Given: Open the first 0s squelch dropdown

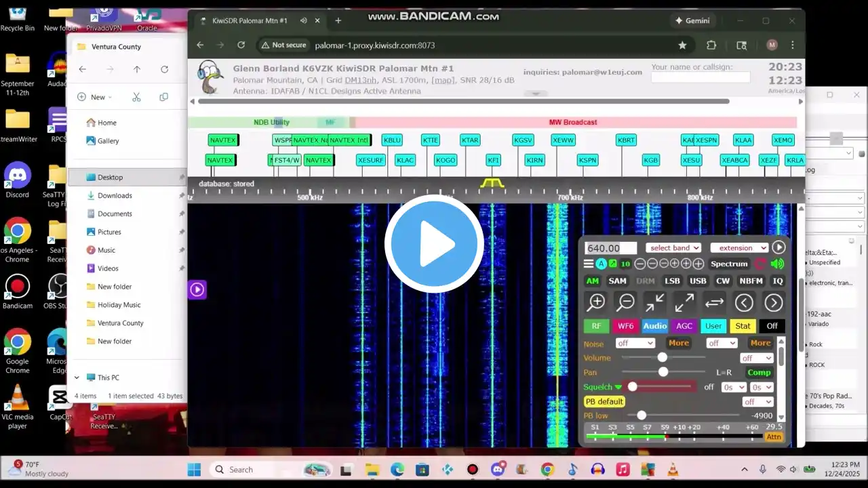Looking at the screenshot, I should (x=733, y=387).
